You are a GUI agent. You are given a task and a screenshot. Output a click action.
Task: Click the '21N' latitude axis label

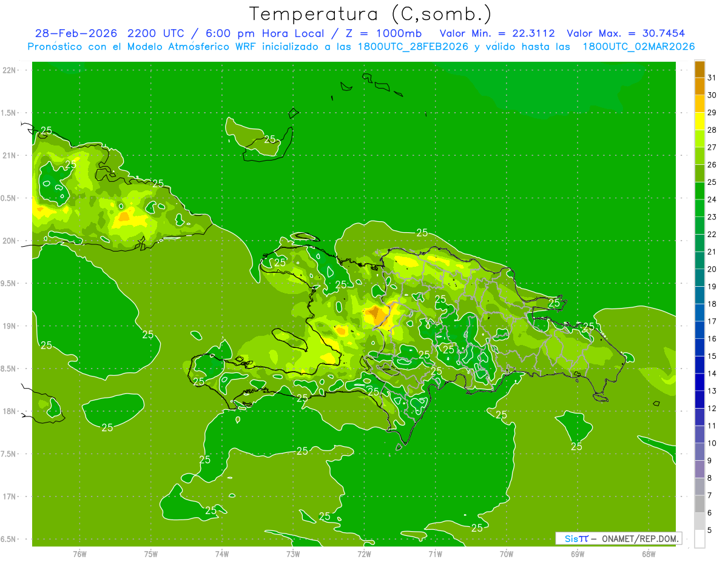click(x=10, y=155)
